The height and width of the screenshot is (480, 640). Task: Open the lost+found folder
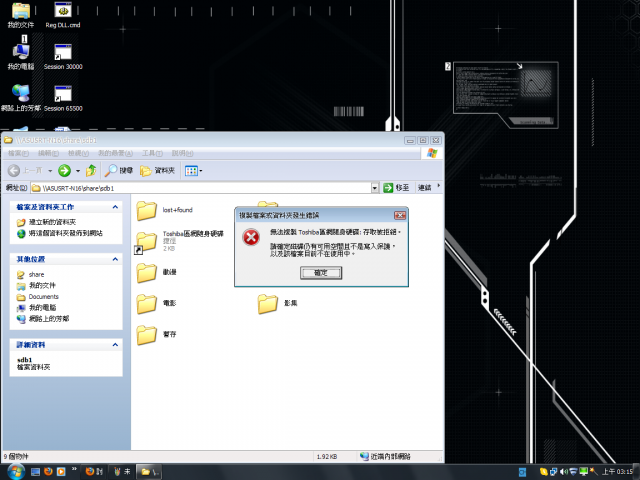coord(147,211)
